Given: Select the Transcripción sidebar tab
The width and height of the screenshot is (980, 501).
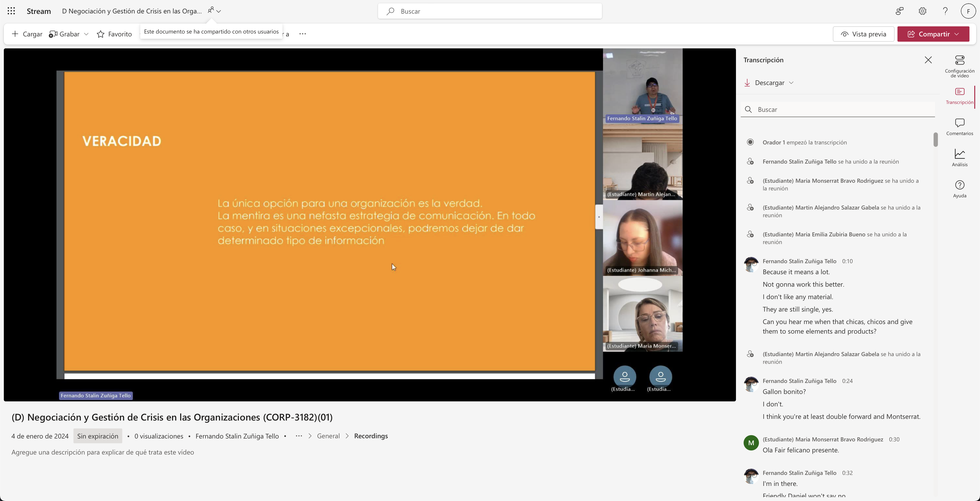Looking at the screenshot, I should (x=959, y=96).
